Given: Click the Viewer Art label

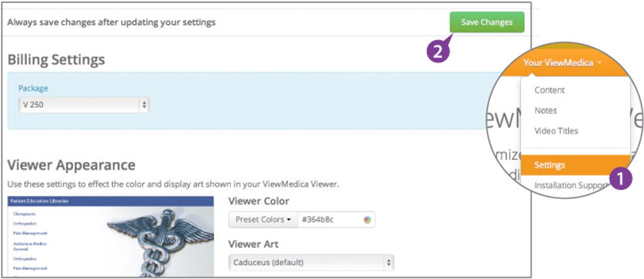Looking at the screenshot, I should (253, 244).
